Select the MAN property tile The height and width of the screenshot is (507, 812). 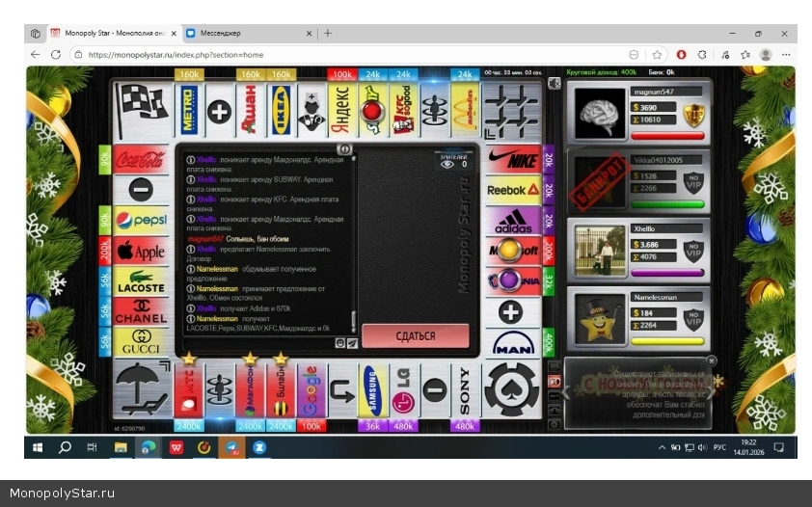click(x=513, y=342)
